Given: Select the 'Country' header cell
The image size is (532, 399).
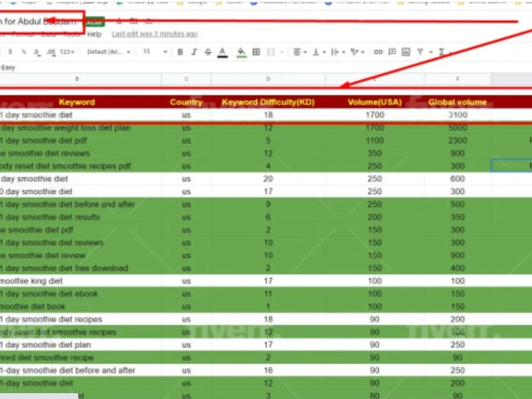Looking at the screenshot, I should (x=186, y=102).
